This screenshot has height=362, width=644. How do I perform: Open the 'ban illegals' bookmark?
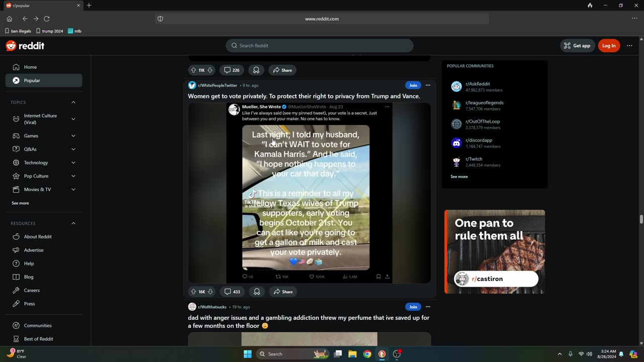point(18,31)
